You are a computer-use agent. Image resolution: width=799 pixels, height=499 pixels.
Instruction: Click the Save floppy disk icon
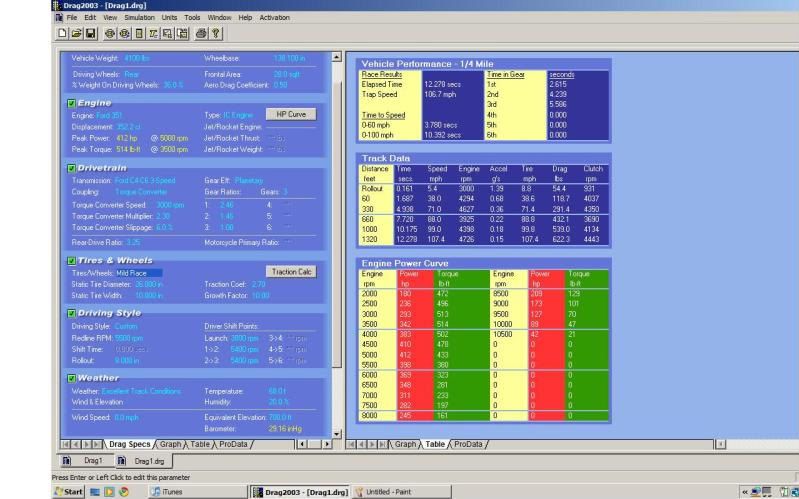pos(88,34)
